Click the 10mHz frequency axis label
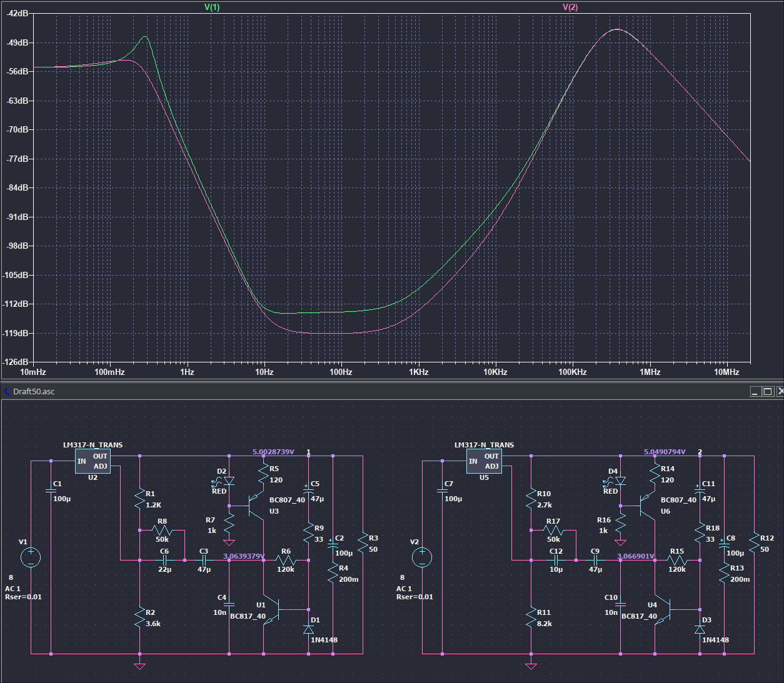Viewport: 784px width, 683px height. [33, 372]
